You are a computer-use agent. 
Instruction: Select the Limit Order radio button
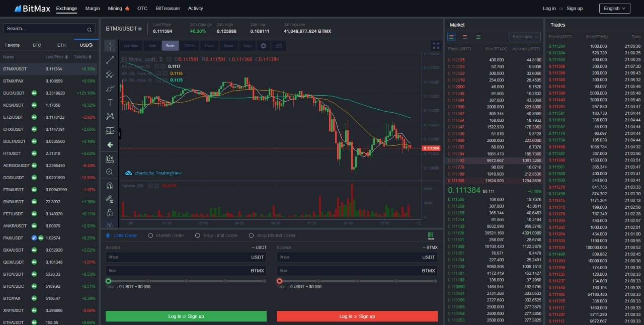click(108, 235)
